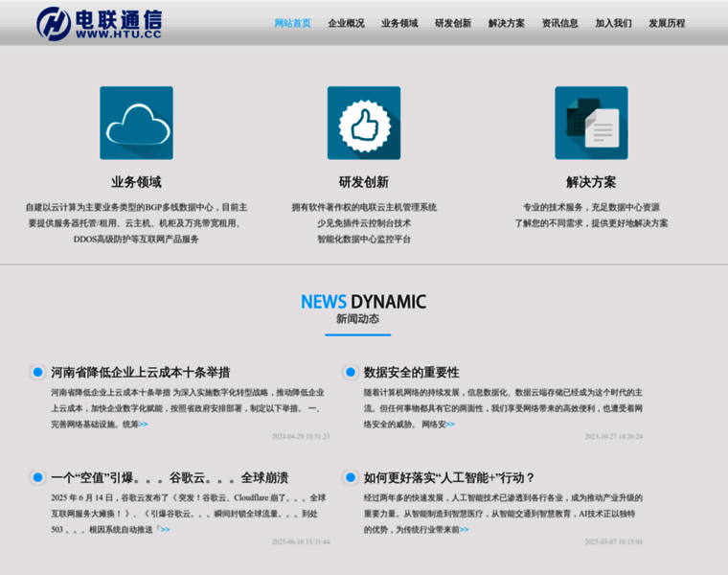Open the 数据安全的重要性 news headline
This screenshot has height=575, width=728.
[412, 372]
